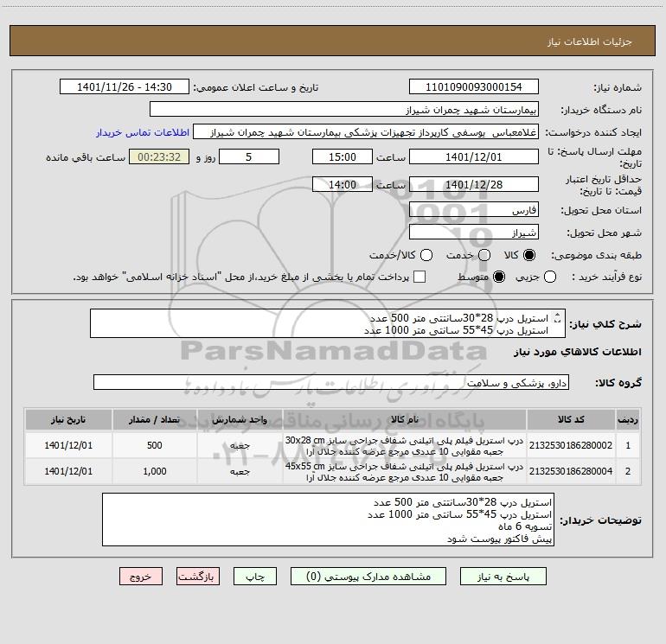Viewport: 666px width, 644px height.
Task: Click the scroll stepper in 'شرح کلی نیاز' box
Action: [x=558, y=317]
